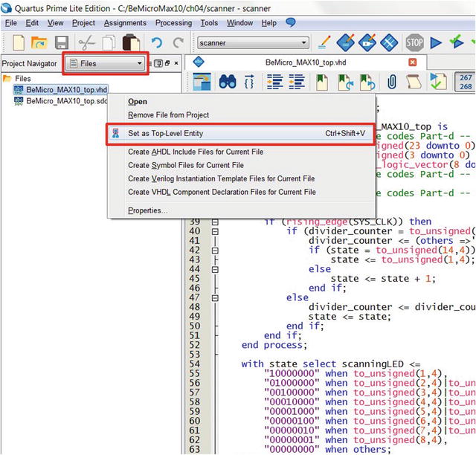Toggle line numbers with 267/268 button
Viewport: 476px width, 455px height.
(x=465, y=82)
